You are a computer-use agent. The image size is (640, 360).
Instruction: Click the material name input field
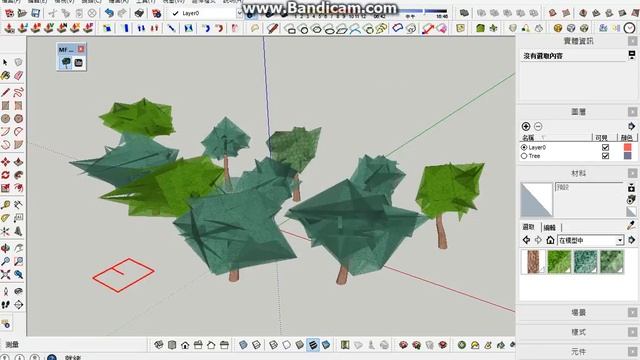tap(589, 187)
